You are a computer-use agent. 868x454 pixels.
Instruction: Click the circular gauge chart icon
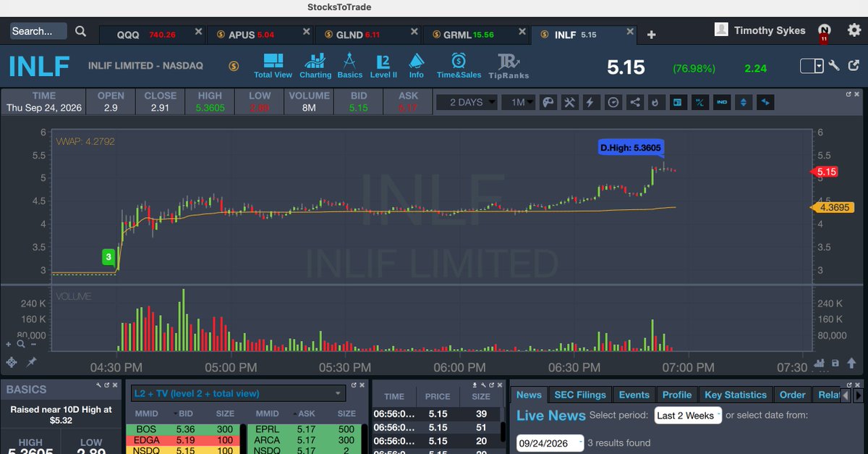[x=613, y=103]
